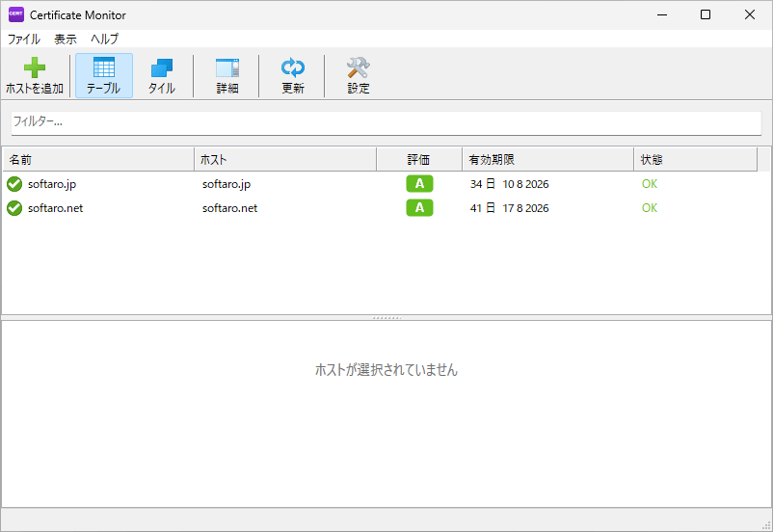The height and width of the screenshot is (532, 773).
Task: Click expiry '34 日 10 8 2026'
Action: tap(509, 184)
